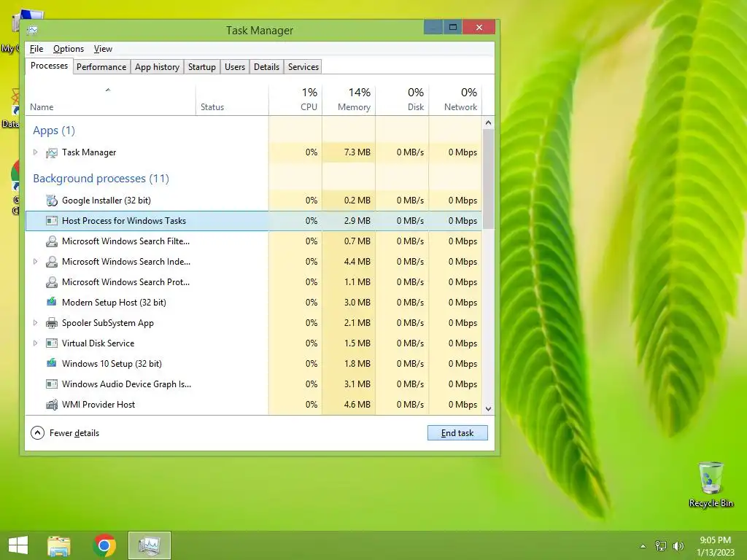Click the 4.6 MB memory cell
The height and width of the screenshot is (560, 747).
(x=349, y=405)
